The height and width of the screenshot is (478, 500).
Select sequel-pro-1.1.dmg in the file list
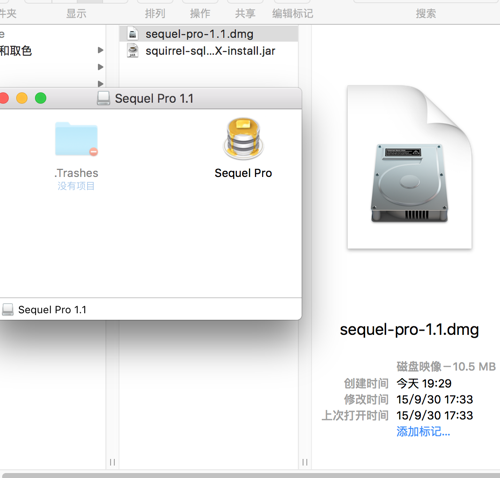point(209,34)
